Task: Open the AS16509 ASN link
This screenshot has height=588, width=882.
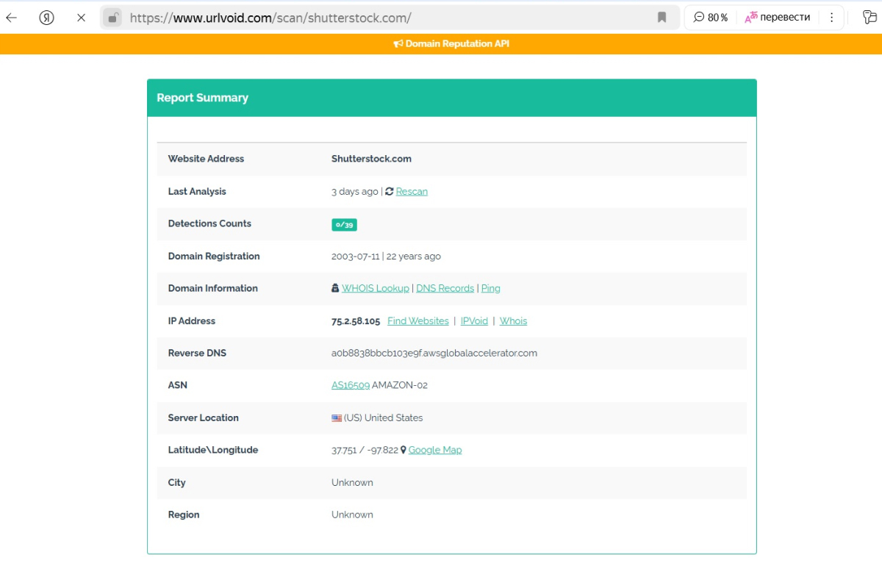Action: (351, 385)
